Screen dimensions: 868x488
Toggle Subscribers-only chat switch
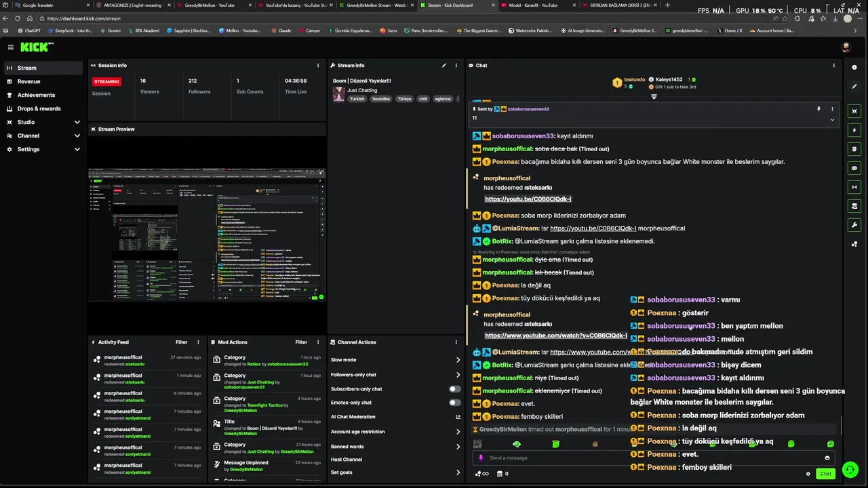(x=454, y=389)
